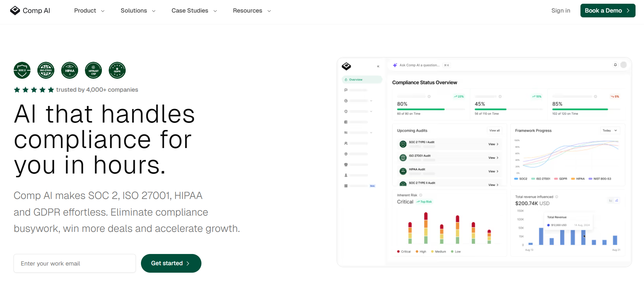The image size is (644, 291).
Task: Click View for HIPAA Audit
Action: (x=494, y=171)
